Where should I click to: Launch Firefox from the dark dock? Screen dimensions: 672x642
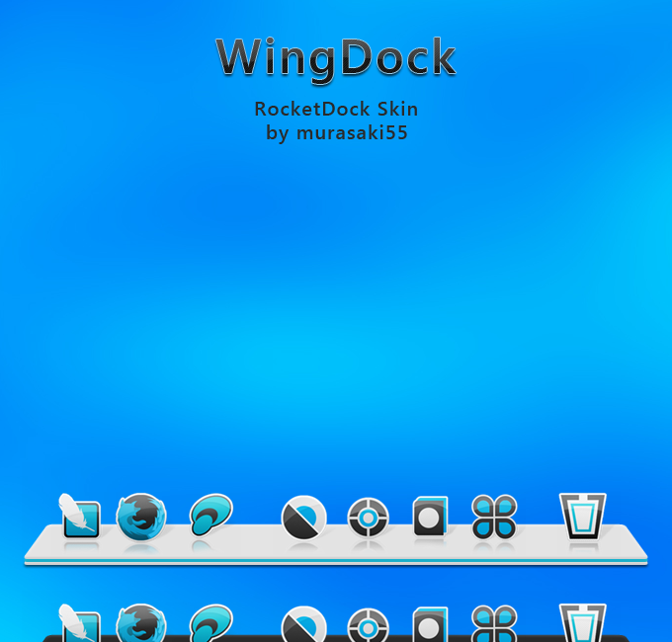[141, 624]
